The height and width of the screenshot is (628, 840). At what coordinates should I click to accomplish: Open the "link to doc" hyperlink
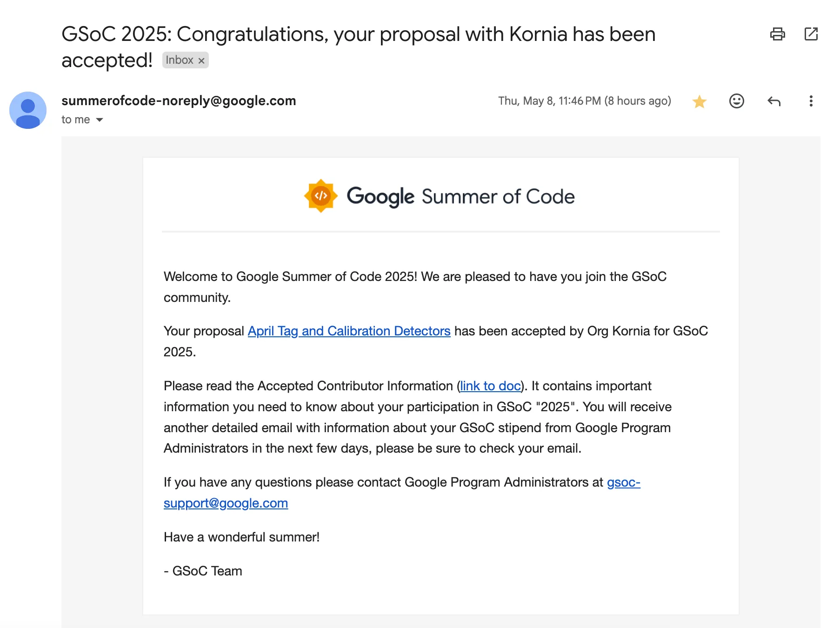(490, 386)
